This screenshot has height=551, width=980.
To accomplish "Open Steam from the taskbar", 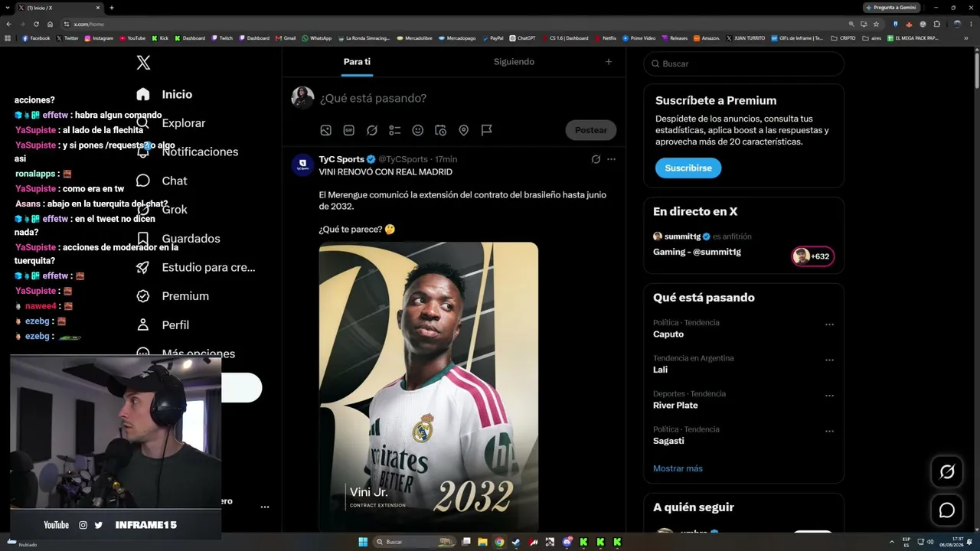I will (x=516, y=542).
